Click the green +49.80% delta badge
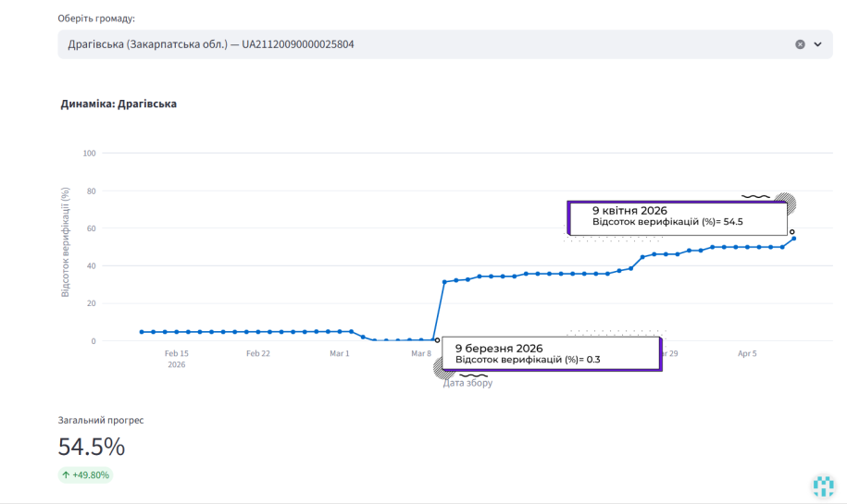Viewport: 847px width, 504px height. click(x=85, y=475)
